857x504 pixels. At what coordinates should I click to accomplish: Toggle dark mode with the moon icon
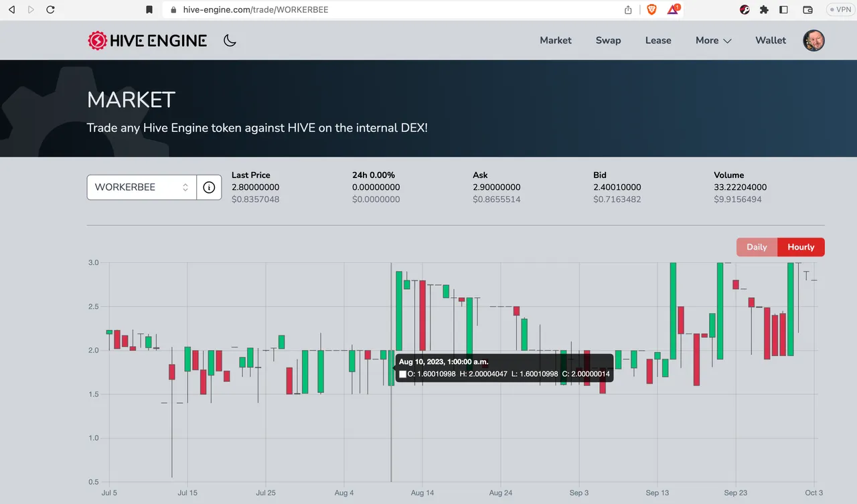[230, 40]
